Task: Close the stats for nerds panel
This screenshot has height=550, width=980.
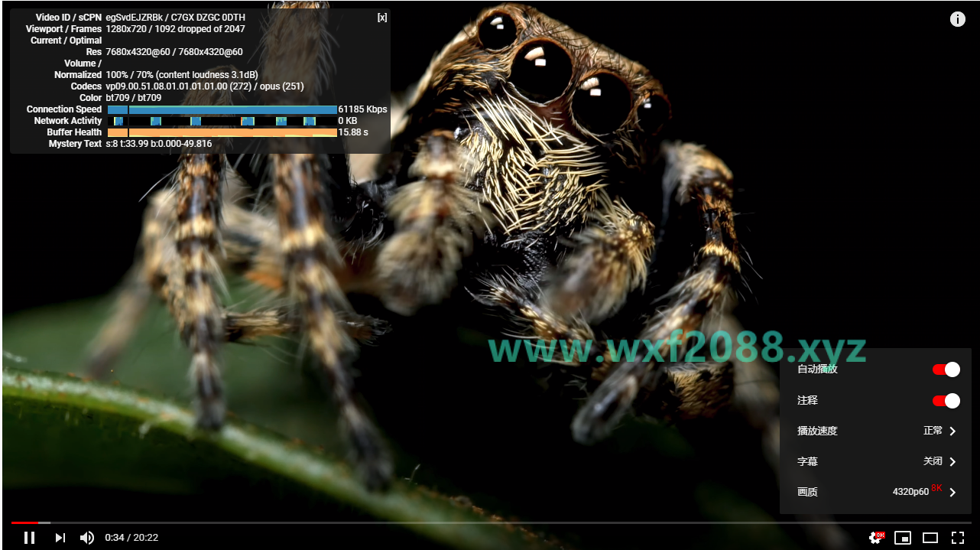Action: (382, 18)
